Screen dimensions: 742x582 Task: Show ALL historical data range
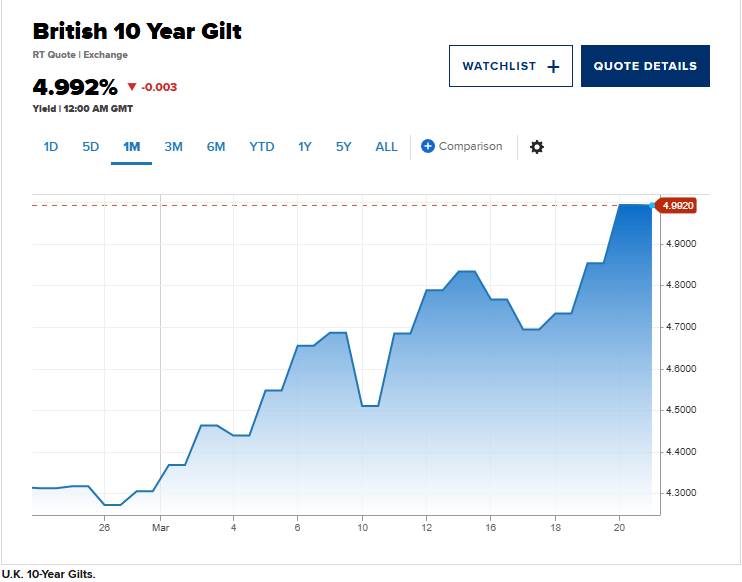click(x=386, y=147)
